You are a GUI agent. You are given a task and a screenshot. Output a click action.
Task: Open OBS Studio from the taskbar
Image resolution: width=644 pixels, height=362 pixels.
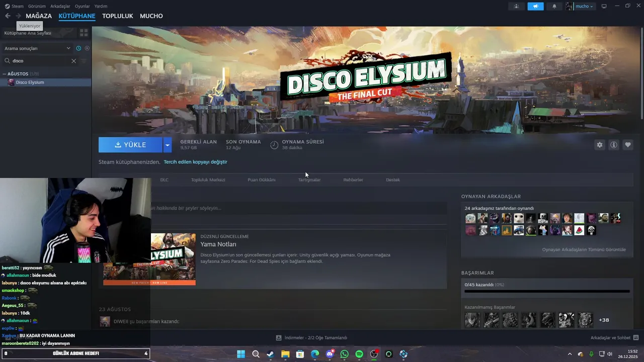click(374, 354)
